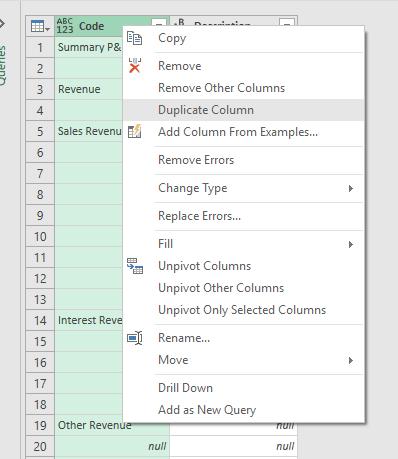Select row number 7
Screen dimensions: 398x459
pyautogui.click(x=40, y=173)
